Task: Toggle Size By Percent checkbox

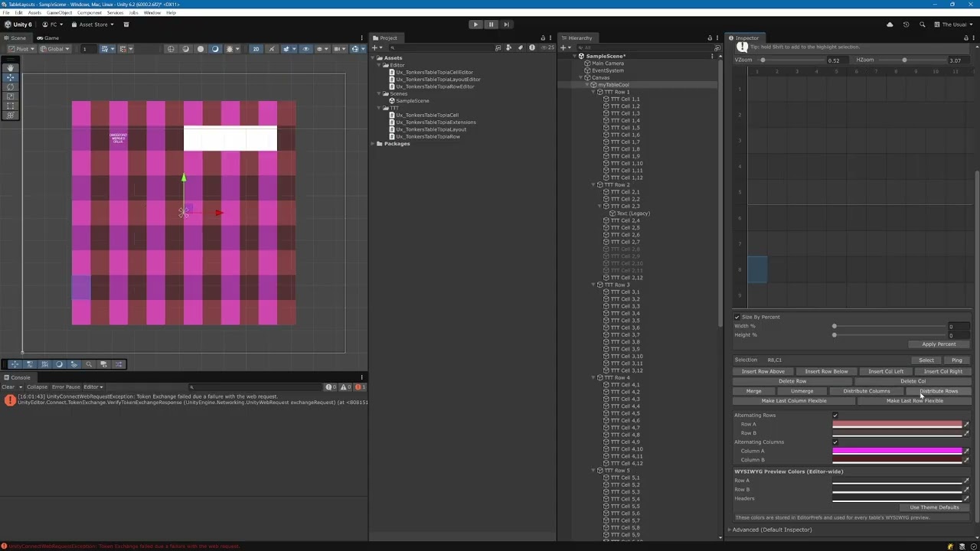Action: point(737,317)
